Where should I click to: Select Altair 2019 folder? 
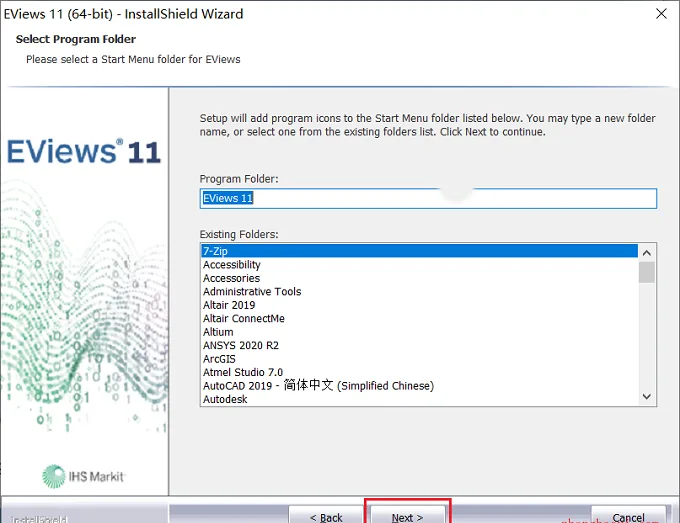coord(419,305)
